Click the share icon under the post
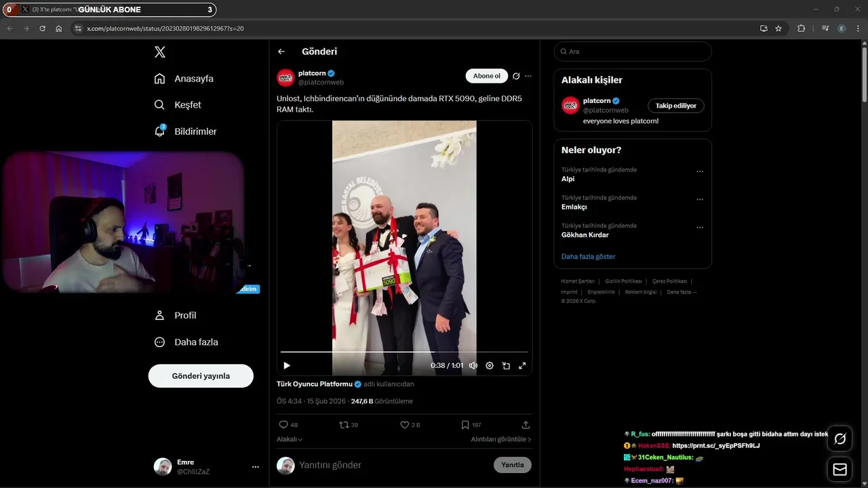Screen dimensions: 868x488 pyautogui.click(x=526, y=425)
